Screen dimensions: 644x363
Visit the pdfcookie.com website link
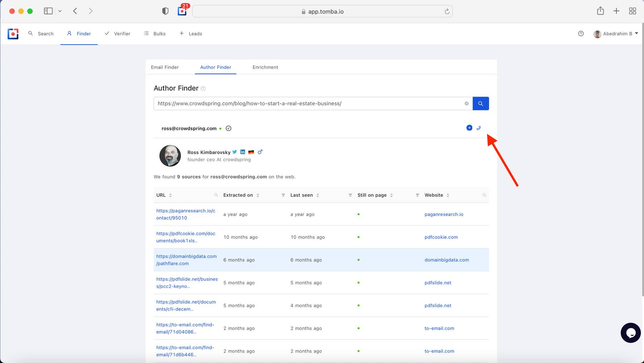441,237
